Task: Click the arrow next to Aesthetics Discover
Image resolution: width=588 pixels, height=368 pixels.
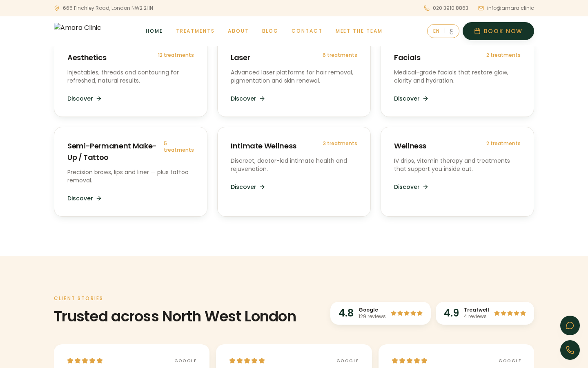Action: pos(99,99)
